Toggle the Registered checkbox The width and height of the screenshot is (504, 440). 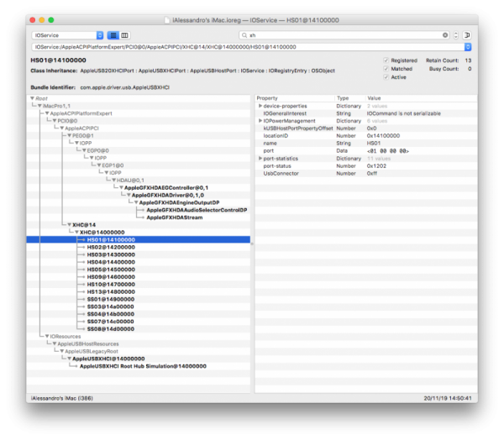(x=386, y=60)
